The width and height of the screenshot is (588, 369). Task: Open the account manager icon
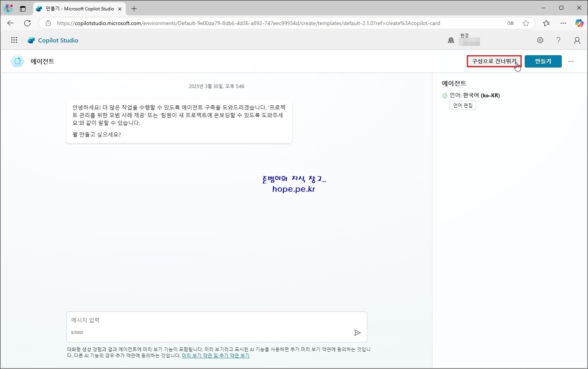pos(577,40)
